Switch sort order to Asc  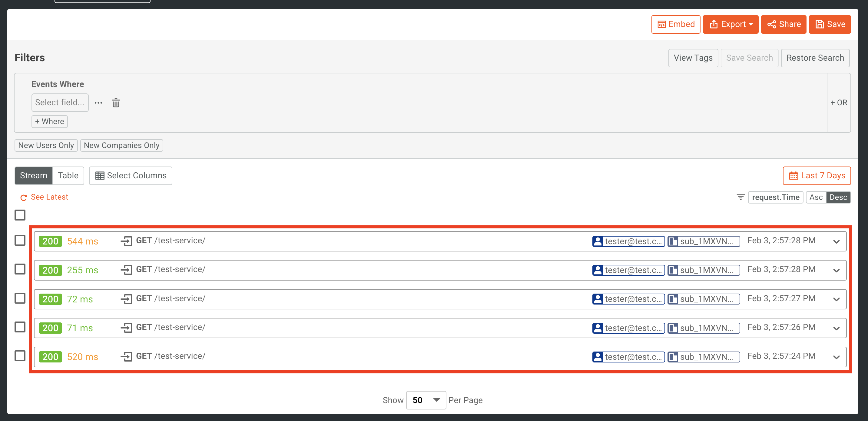tap(816, 197)
